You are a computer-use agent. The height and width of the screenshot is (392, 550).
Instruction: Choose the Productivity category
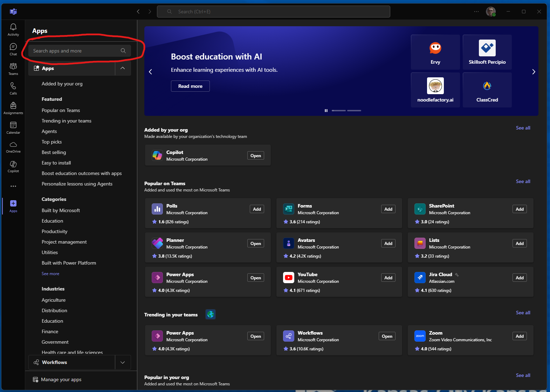pyautogui.click(x=55, y=231)
